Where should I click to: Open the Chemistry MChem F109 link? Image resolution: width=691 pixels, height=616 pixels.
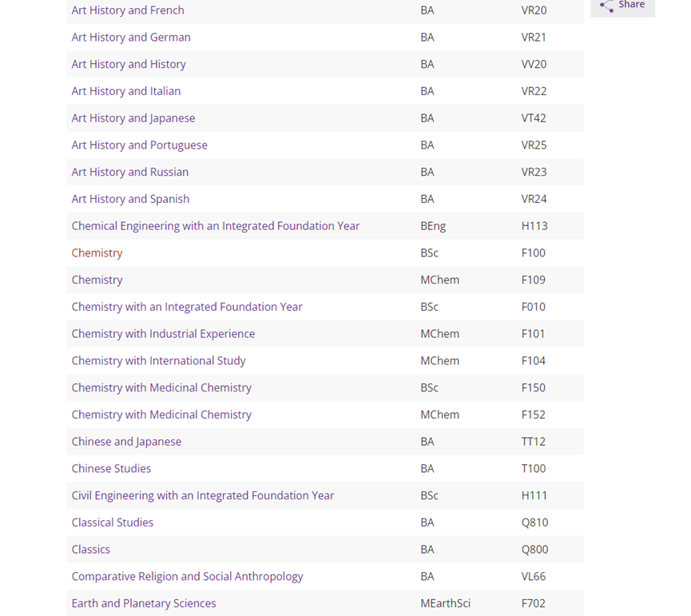pos(97,280)
